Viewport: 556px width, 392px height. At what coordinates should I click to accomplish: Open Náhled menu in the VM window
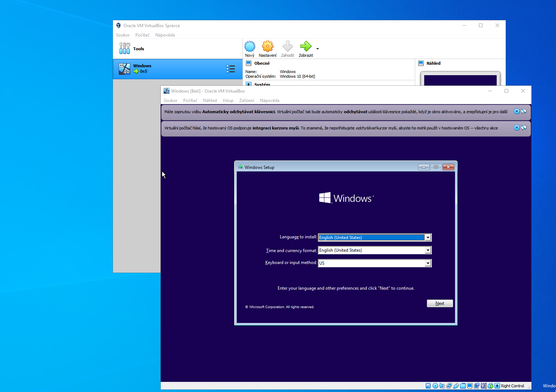pyautogui.click(x=210, y=101)
